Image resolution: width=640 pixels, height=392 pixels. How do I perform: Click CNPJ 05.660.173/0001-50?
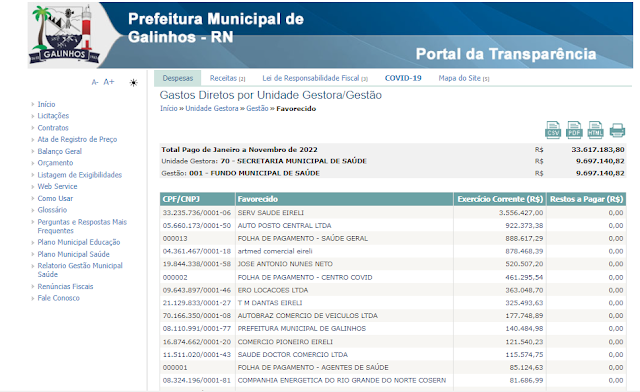coord(197,225)
